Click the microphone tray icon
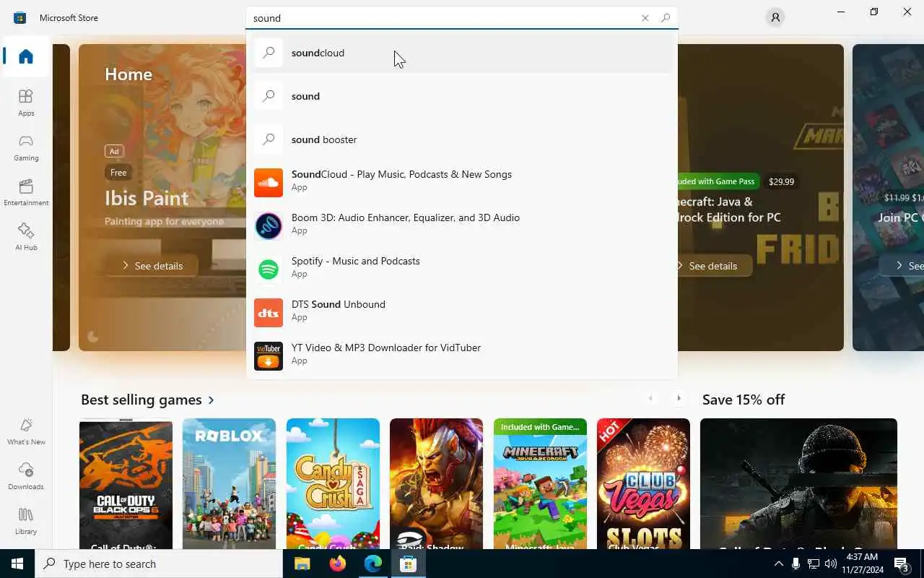The image size is (924, 578). coord(796,564)
